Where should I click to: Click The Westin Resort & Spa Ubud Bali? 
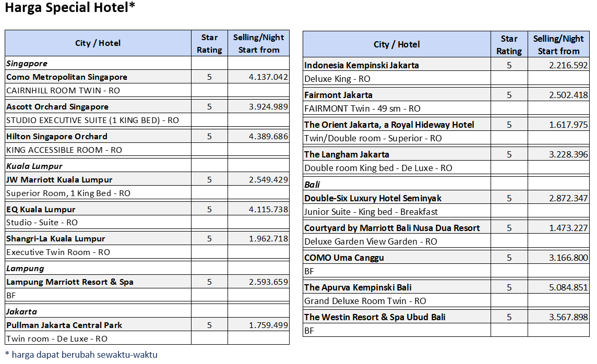pos(375,317)
